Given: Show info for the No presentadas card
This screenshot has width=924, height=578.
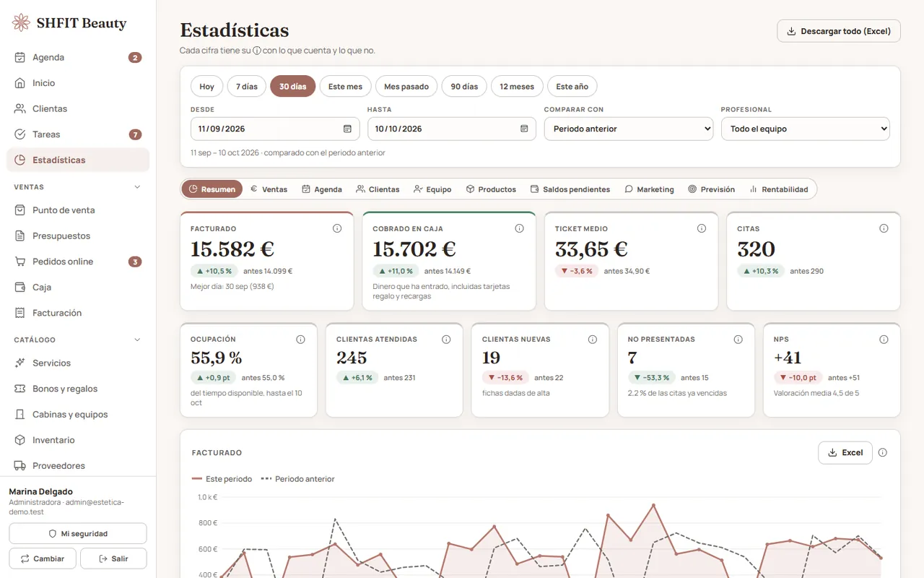Looking at the screenshot, I should coord(738,339).
